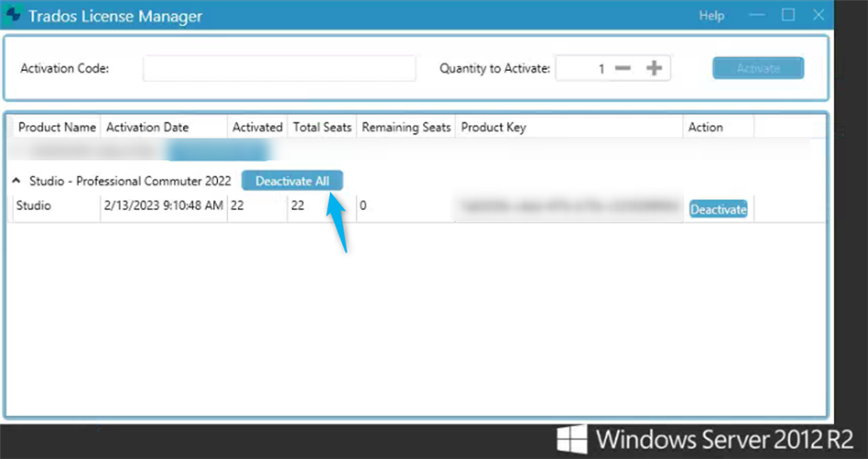Decrease Quantity to Activate with minus button
Image resolution: width=868 pixels, height=459 pixels.
pyautogui.click(x=622, y=68)
